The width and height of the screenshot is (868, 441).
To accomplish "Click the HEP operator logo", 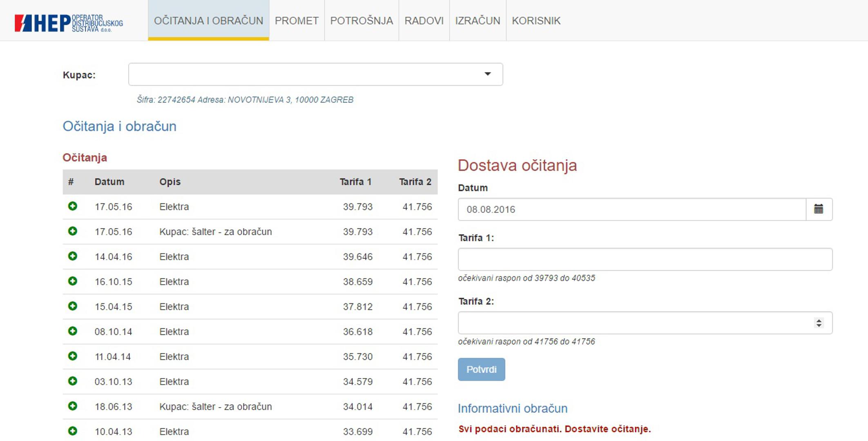I will coord(69,22).
